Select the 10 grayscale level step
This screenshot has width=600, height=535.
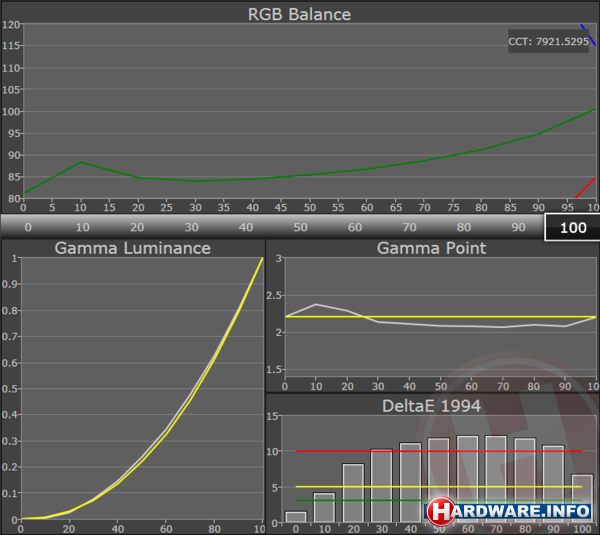tap(82, 227)
